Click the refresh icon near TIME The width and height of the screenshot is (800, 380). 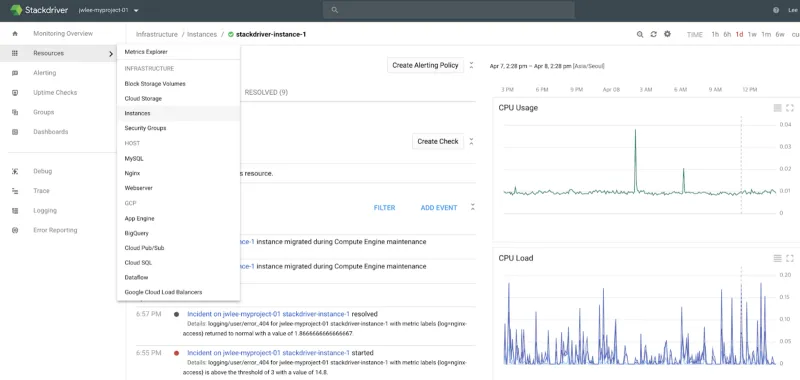pyautogui.click(x=654, y=34)
